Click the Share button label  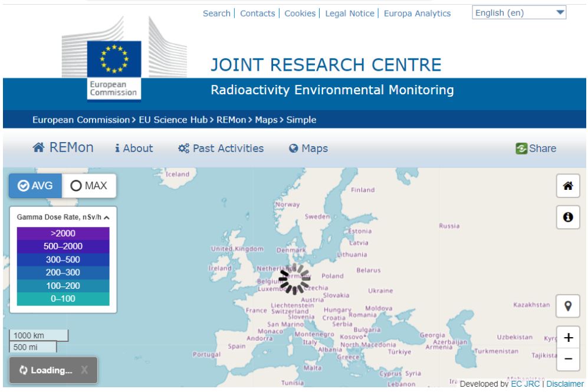point(543,149)
